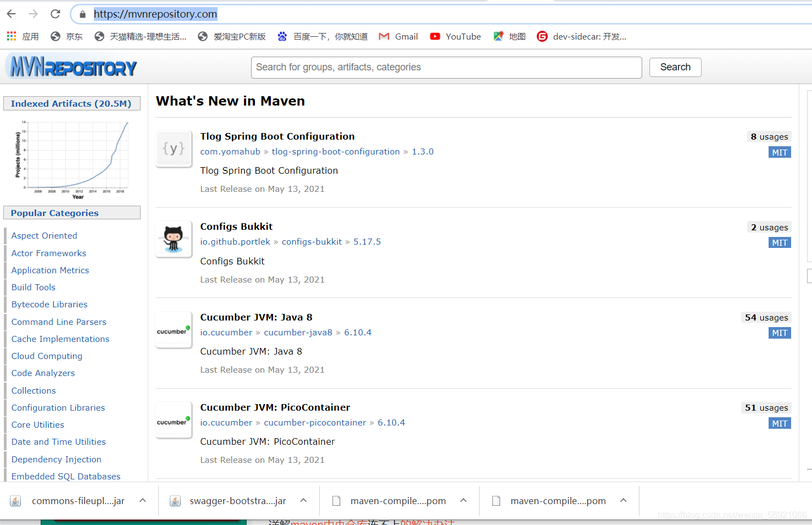The image size is (812, 525).
Task: Click the Cucumber PicoContainer logo
Action: (174, 419)
